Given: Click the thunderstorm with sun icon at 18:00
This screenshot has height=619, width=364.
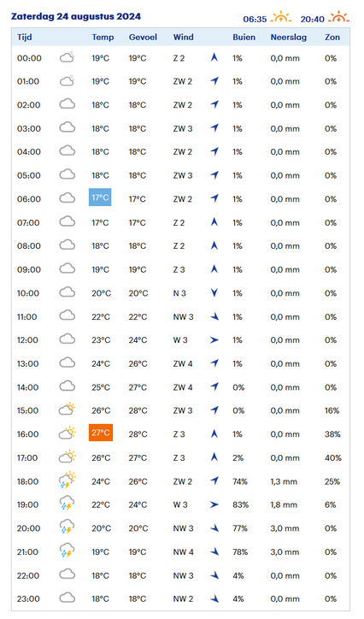Looking at the screenshot, I should pyautogui.click(x=67, y=480).
